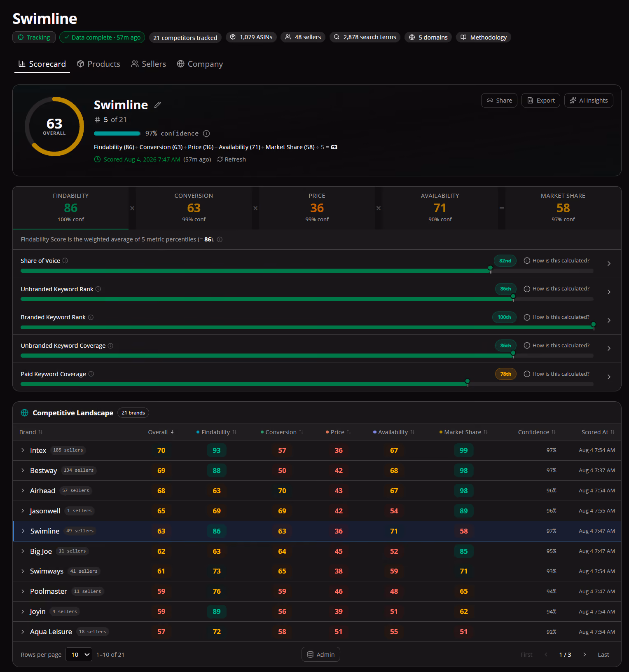Image resolution: width=629 pixels, height=672 pixels.
Task: Toggle sort on Overall column
Action: [161, 432]
